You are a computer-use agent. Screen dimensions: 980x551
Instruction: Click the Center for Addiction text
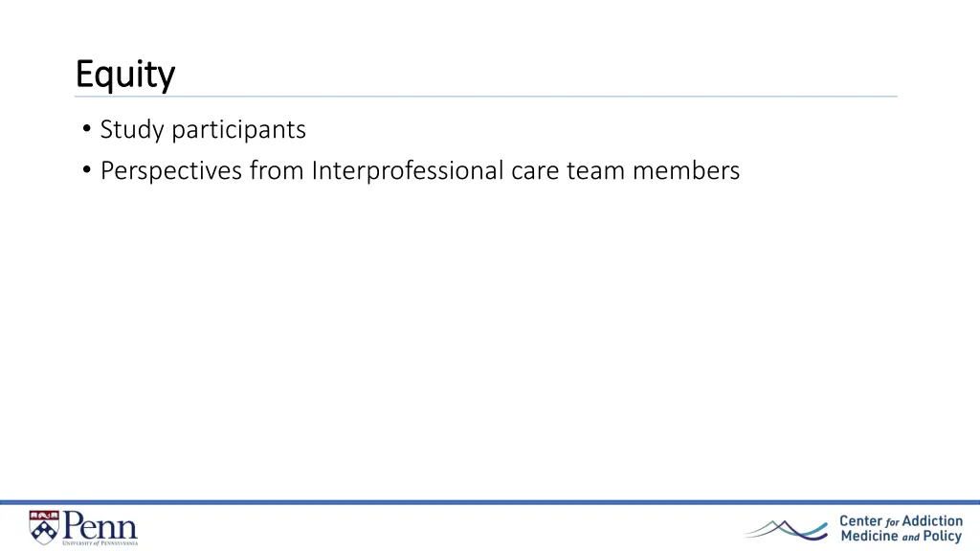pos(901,521)
